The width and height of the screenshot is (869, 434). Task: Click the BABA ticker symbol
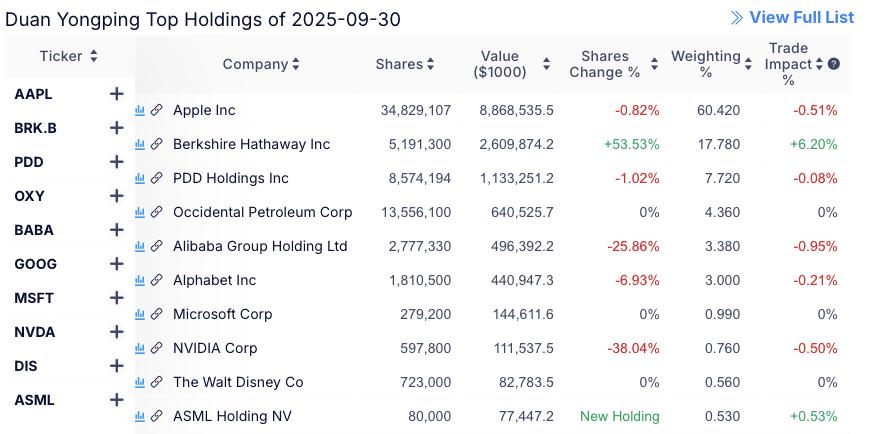click(34, 230)
